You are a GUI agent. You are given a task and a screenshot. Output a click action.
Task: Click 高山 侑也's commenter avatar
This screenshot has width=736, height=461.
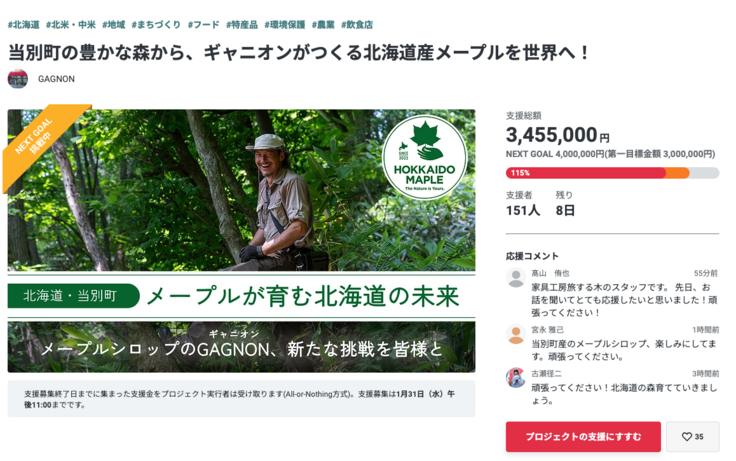[516, 278]
